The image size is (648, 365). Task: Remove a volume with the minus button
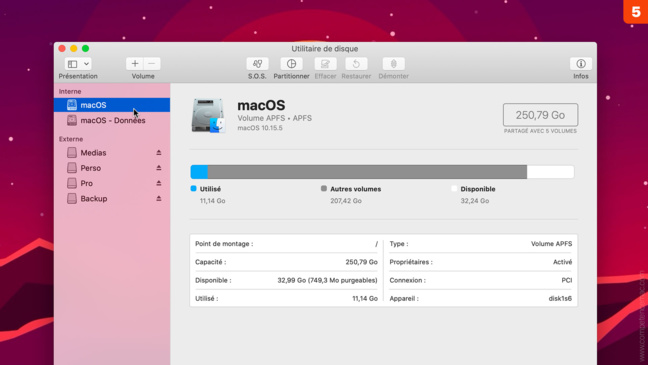(x=152, y=64)
